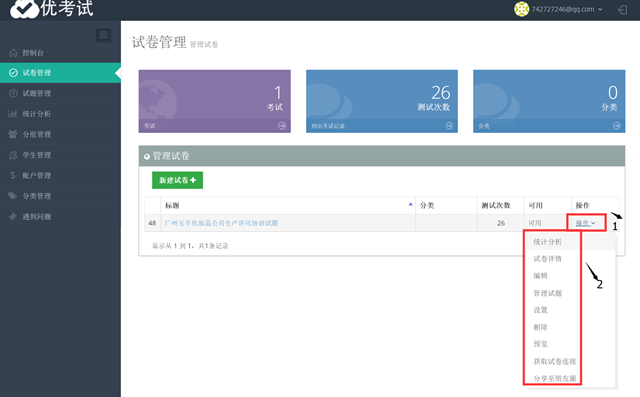Click arrow icon on 列出考试记录 footer

449,126
